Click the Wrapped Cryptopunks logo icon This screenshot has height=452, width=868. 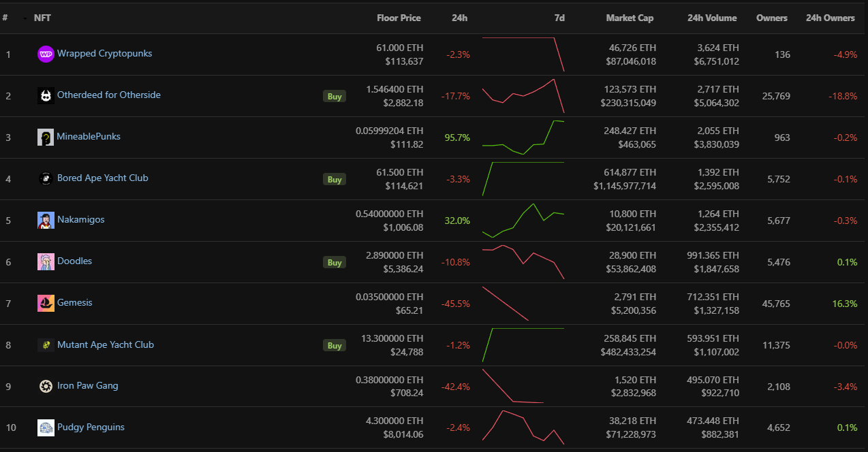[x=46, y=54]
